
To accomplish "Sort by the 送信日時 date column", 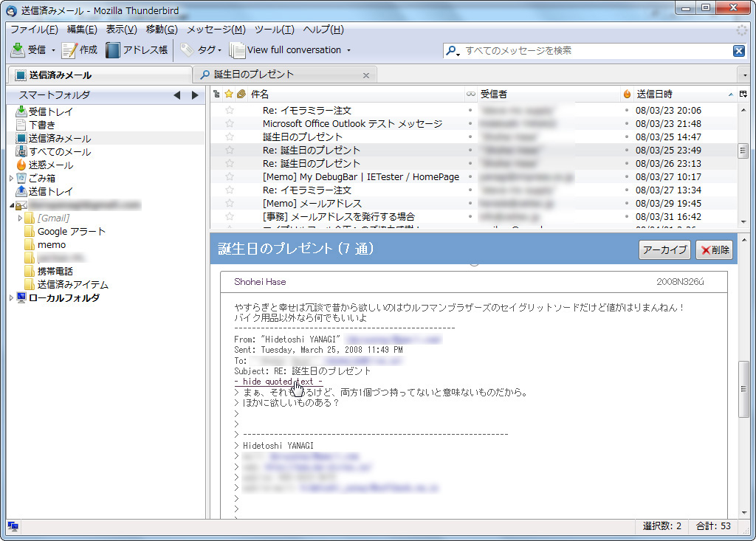I will click(x=684, y=94).
